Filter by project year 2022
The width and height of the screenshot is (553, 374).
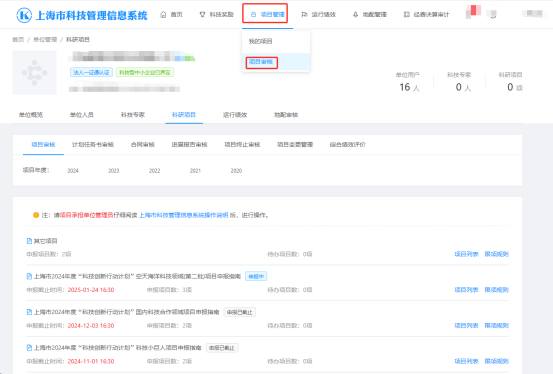coord(154,171)
